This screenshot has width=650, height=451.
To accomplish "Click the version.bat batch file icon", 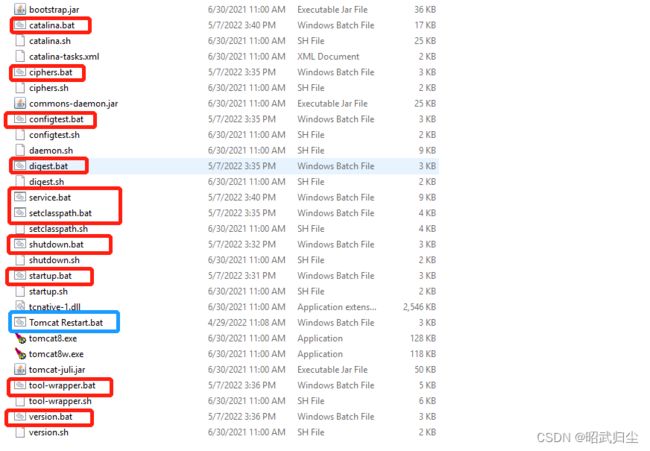I will point(20,417).
